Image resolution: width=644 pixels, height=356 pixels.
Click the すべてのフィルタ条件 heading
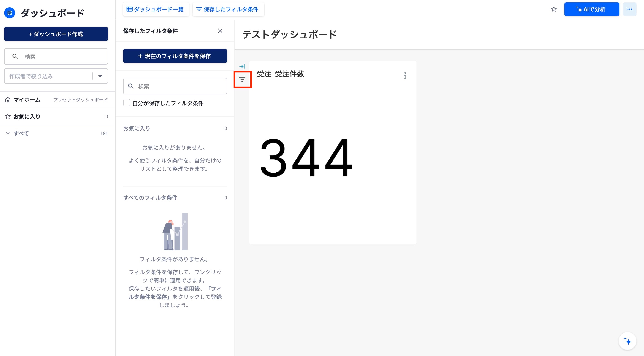(150, 198)
